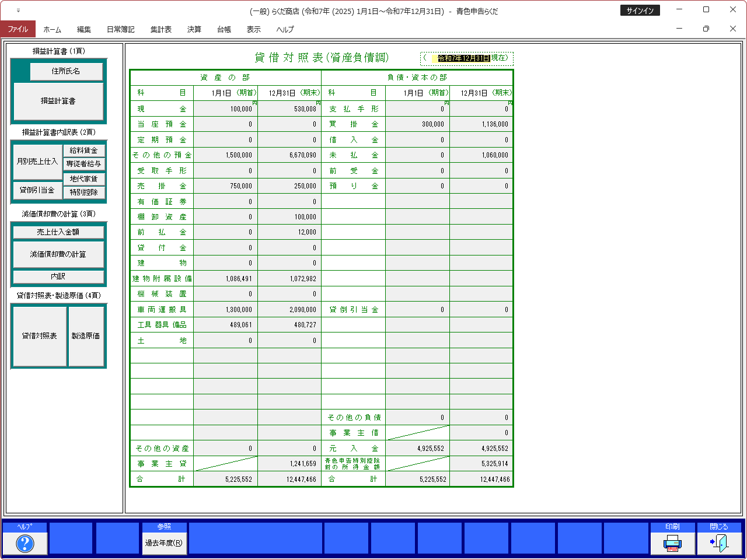Open the 給料賃金 breakdown

(84, 150)
